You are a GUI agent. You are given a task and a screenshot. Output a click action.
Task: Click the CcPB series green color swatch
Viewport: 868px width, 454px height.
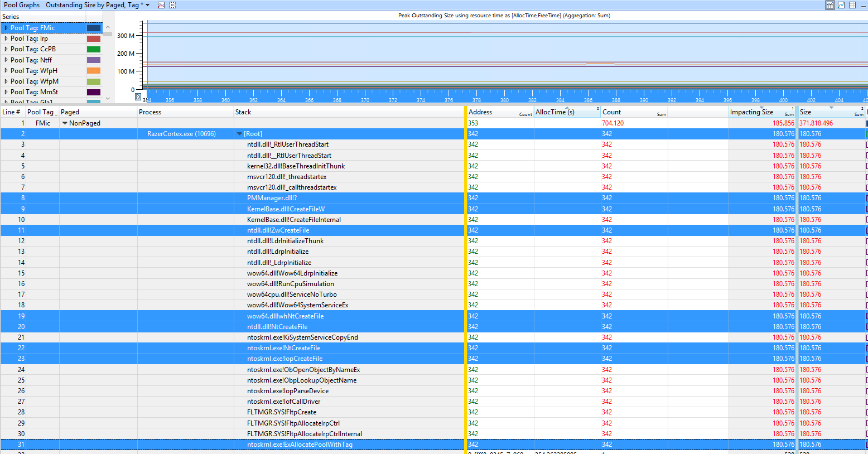[x=94, y=49]
